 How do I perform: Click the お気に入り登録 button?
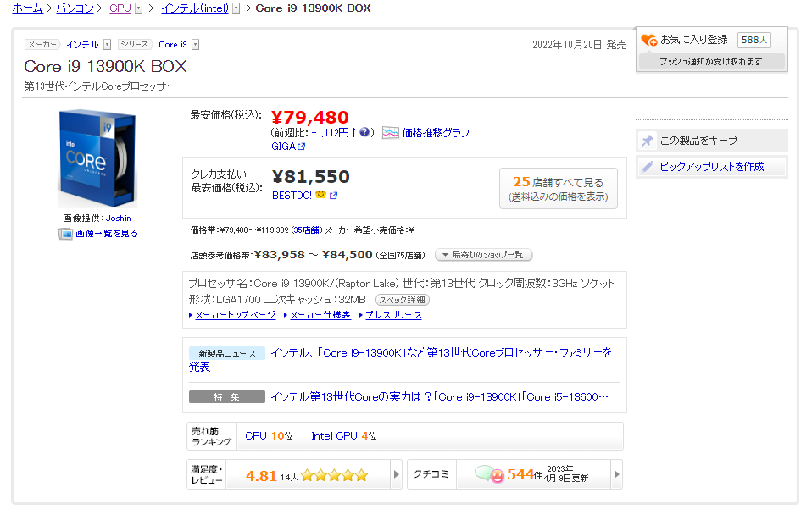click(694, 40)
